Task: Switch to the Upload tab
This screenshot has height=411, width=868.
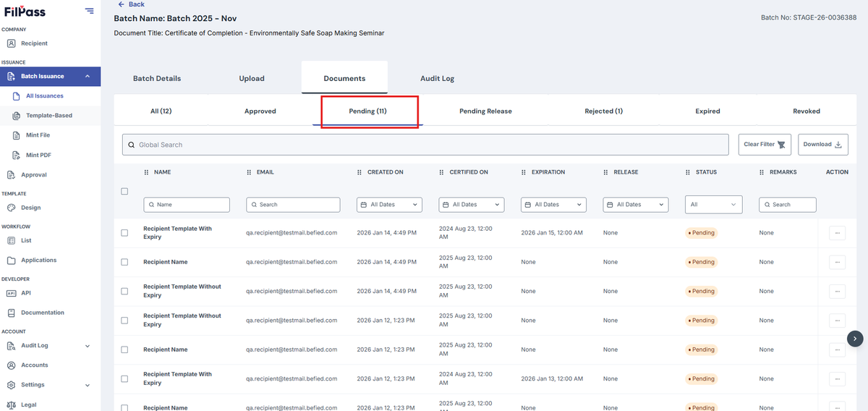Action: [252, 78]
